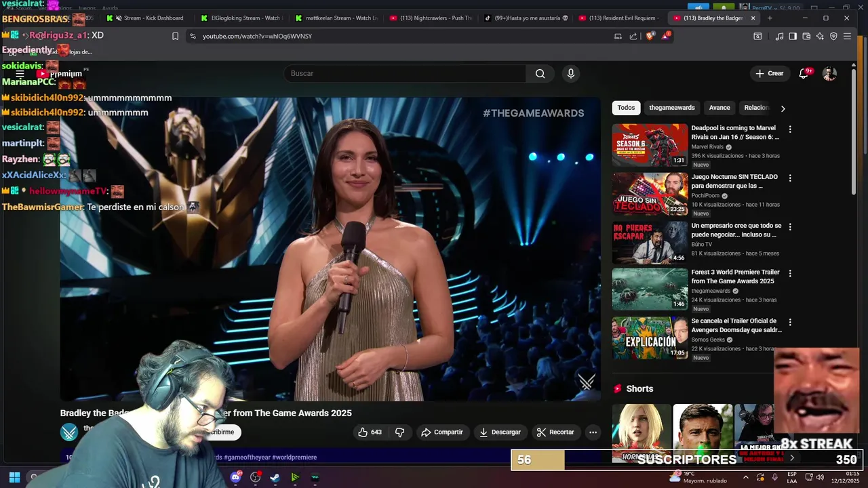The width and height of the screenshot is (868, 488).
Task: Open the Se cancela el Trailer Oficial title
Action: tap(736, 325)
